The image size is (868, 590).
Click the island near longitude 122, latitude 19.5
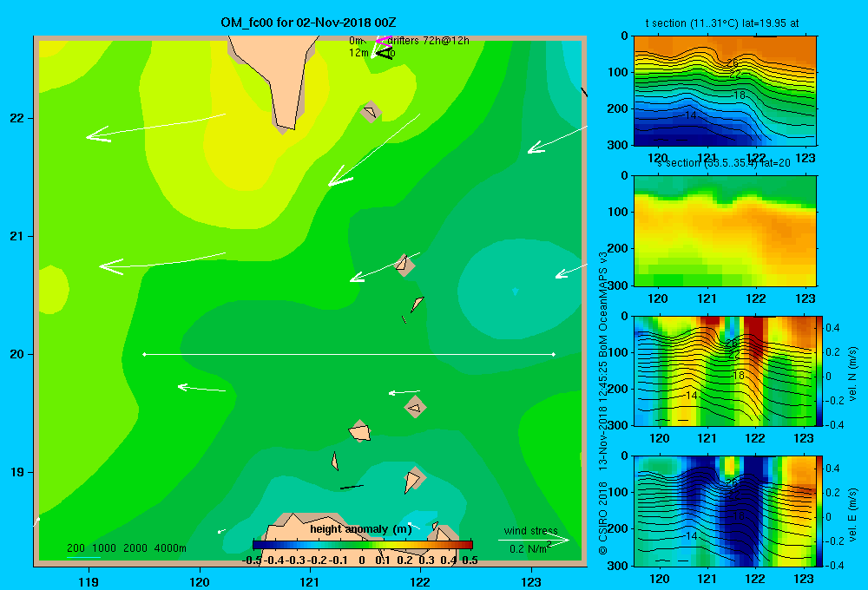(x=416, y=407)
